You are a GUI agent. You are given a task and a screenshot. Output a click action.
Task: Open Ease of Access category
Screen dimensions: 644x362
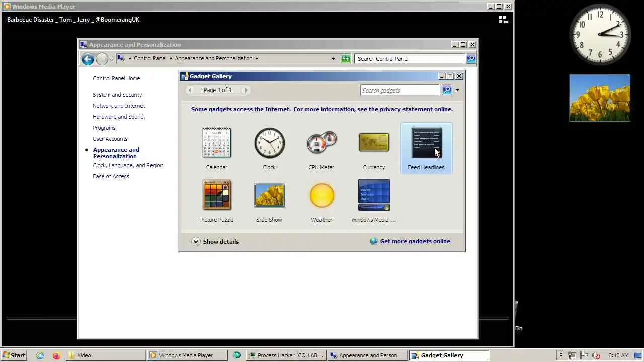click(111, 176)
